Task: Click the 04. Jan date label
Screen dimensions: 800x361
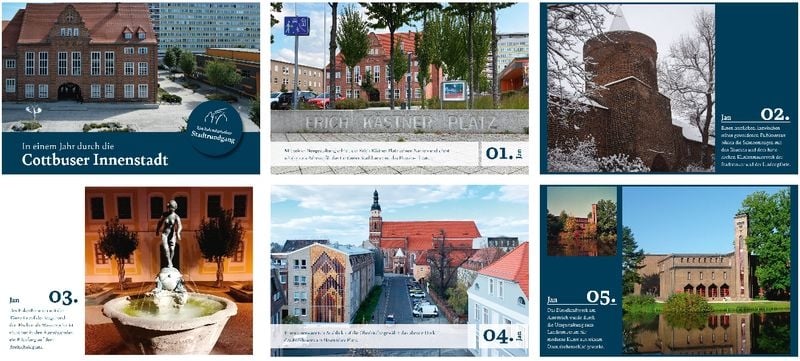Action: point(505,336)
